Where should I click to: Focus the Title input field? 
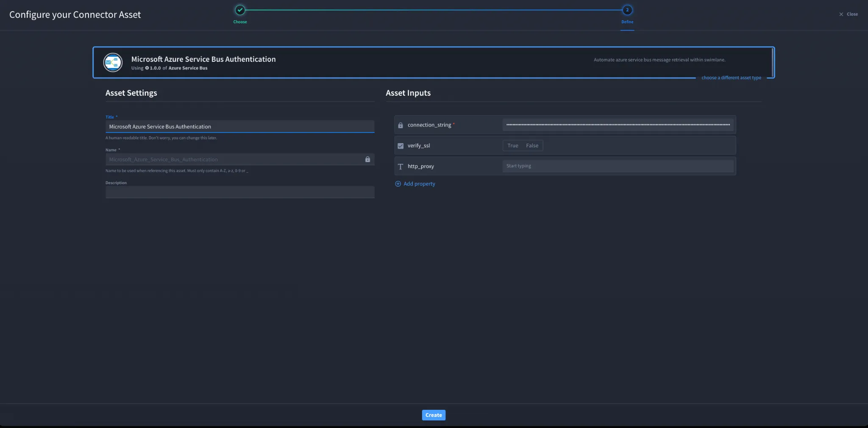tap(240, 127)
